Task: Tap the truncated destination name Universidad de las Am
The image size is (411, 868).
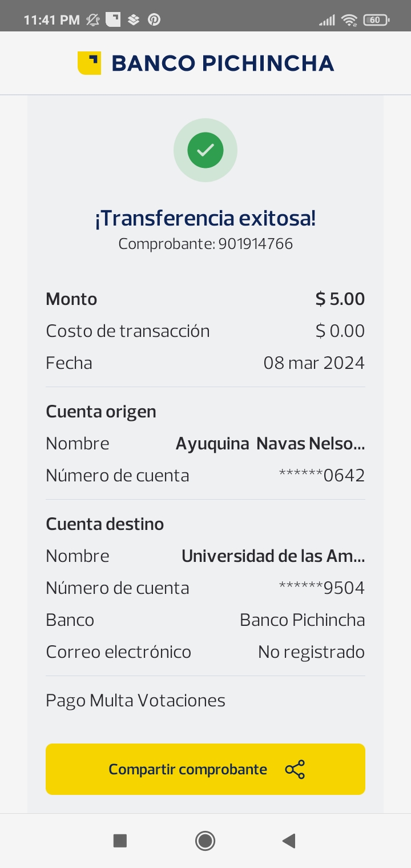Action: (273, 556)
